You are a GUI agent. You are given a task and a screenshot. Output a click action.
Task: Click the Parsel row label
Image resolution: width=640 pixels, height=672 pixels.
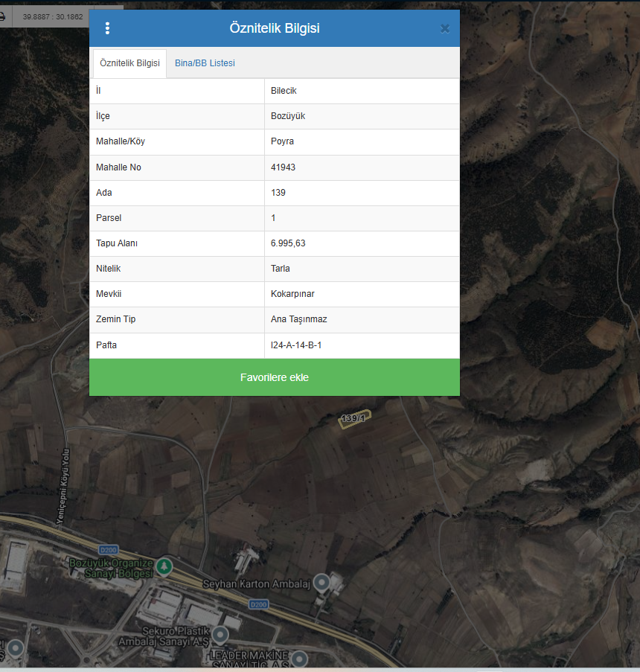(x=109, y=218)
